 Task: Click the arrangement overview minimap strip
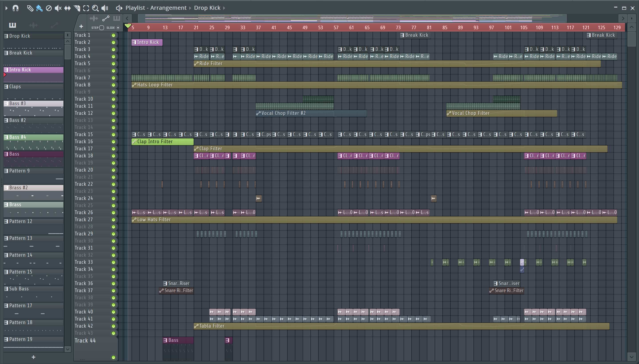click(x=352, y=18)
